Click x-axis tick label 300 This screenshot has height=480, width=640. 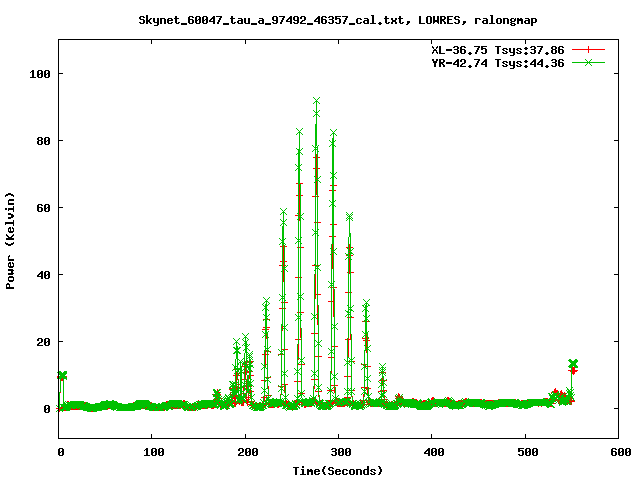click(x=341, y=452)
